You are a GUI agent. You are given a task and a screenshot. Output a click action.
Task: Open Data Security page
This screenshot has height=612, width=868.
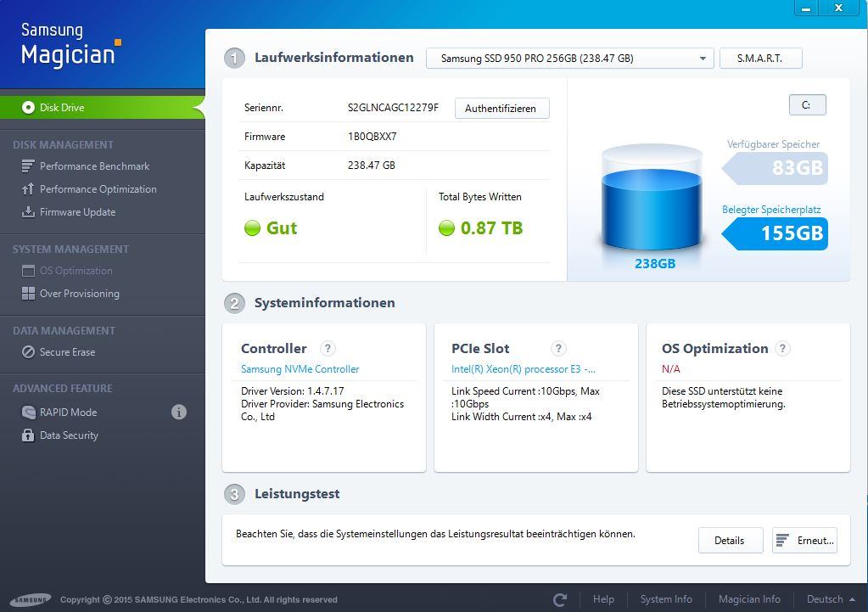[69, 435]
